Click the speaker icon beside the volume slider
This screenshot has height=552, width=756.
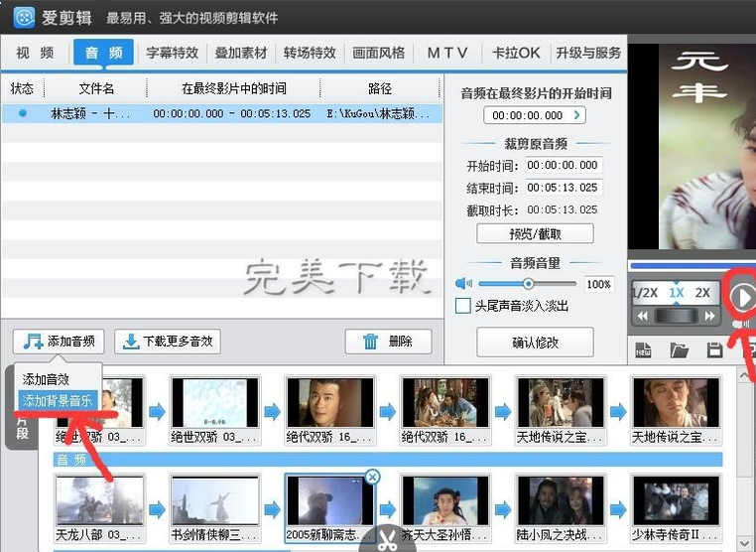click(461, 284)
